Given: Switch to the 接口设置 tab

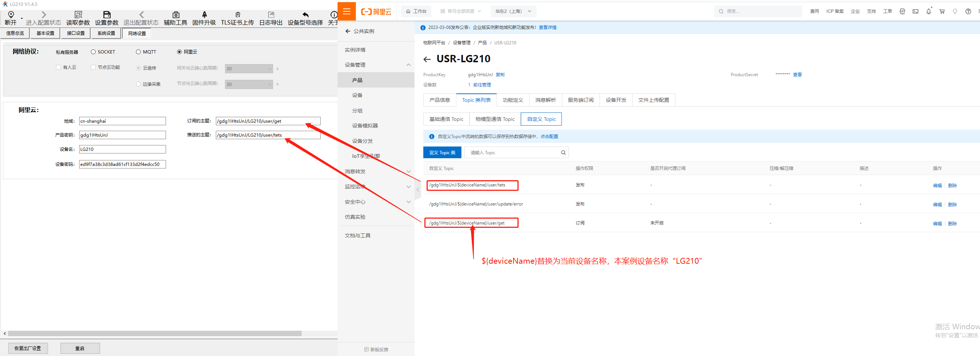Looking at the screenshot, I should click(x=76, y=33).
